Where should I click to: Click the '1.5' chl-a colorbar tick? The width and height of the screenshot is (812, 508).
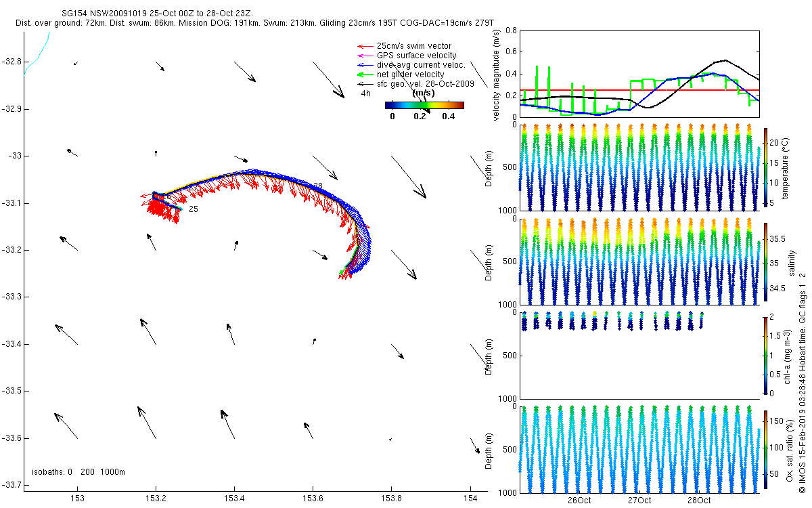776,335
